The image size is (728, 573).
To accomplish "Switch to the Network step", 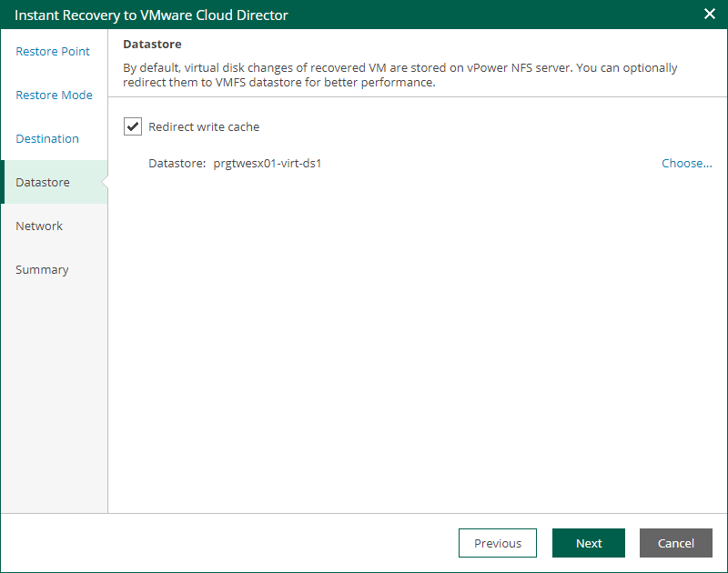I will (39, 226).
